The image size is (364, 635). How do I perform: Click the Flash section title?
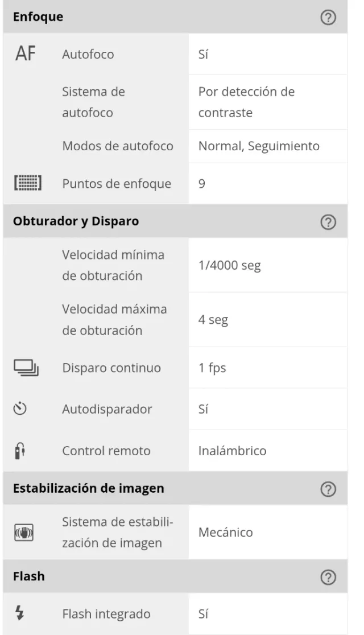tap(28, 577)
